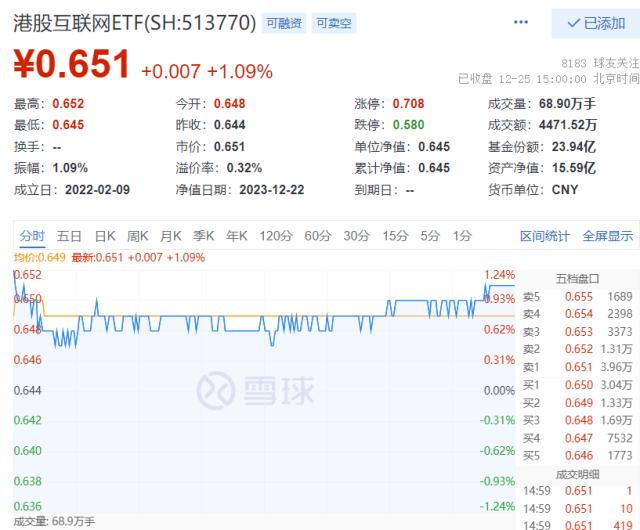640x530 pixels.
Task: Click the 涨停 value 0.708
Action: click(408, 104)
